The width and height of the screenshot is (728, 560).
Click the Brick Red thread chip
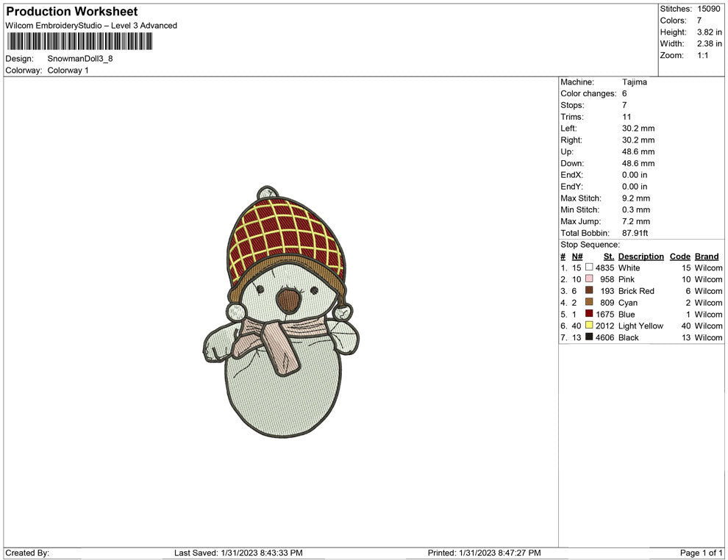tap(589, 291)
